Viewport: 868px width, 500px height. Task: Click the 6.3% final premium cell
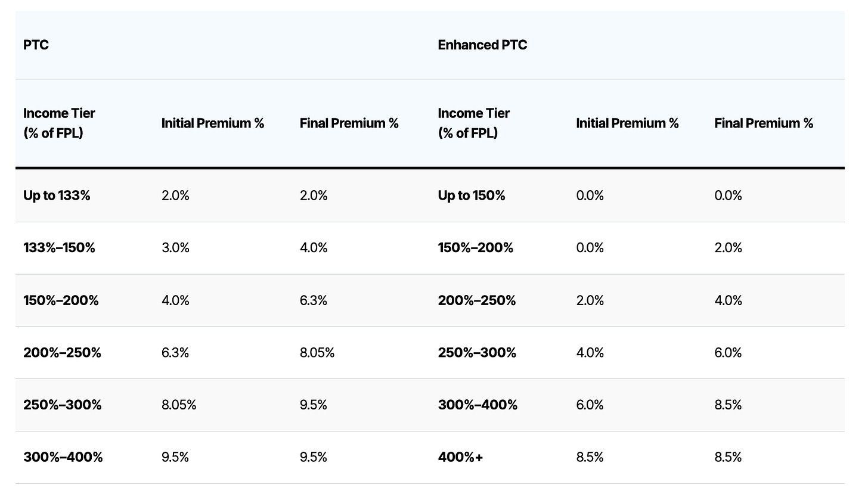(313, 300)
